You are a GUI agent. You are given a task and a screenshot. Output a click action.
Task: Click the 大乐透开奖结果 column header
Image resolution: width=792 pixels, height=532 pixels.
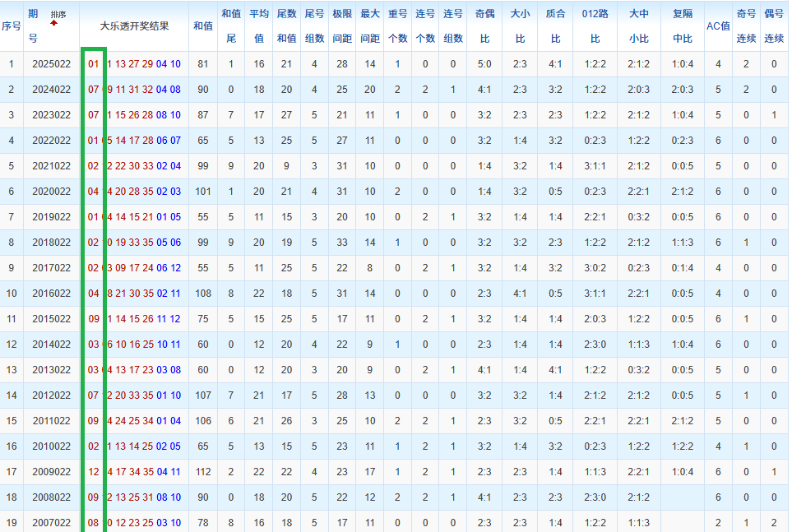tap(134, 25)
